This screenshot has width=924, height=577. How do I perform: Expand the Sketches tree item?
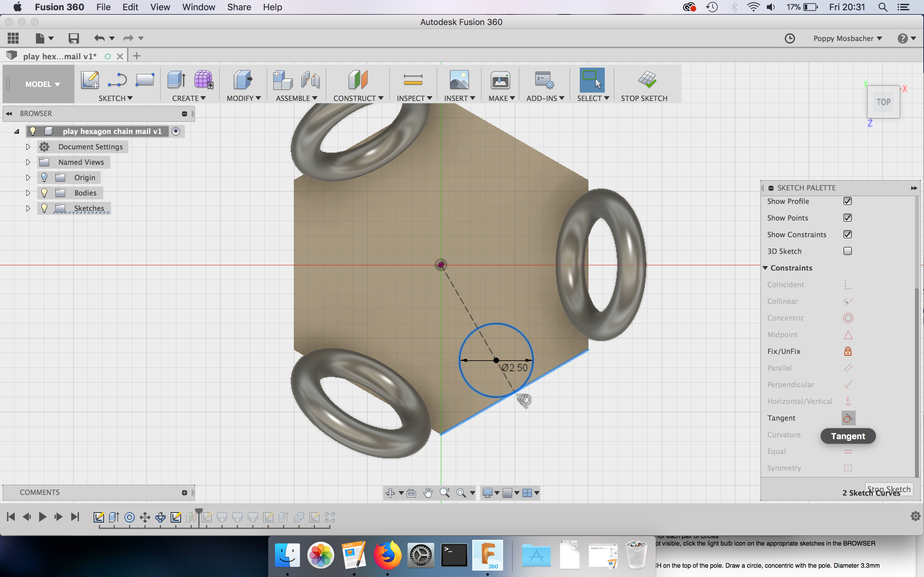(x=27, y=207)
